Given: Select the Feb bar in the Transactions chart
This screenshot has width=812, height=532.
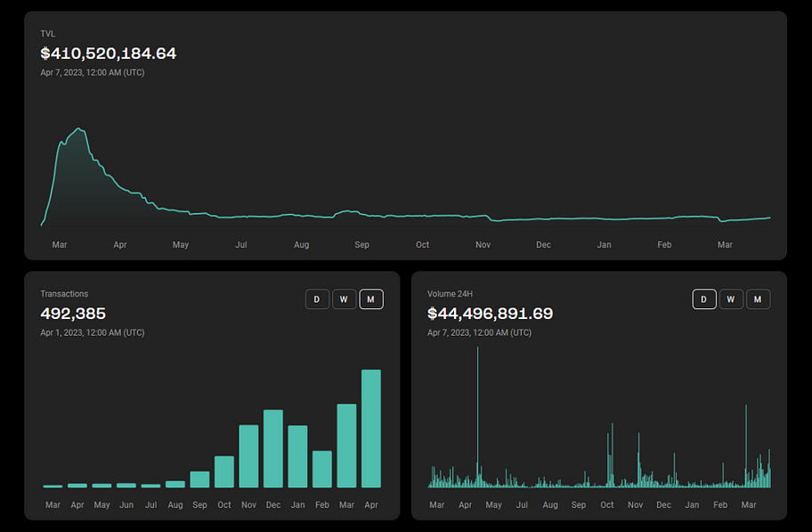Looking at the screenshot, I should [322, 470].
